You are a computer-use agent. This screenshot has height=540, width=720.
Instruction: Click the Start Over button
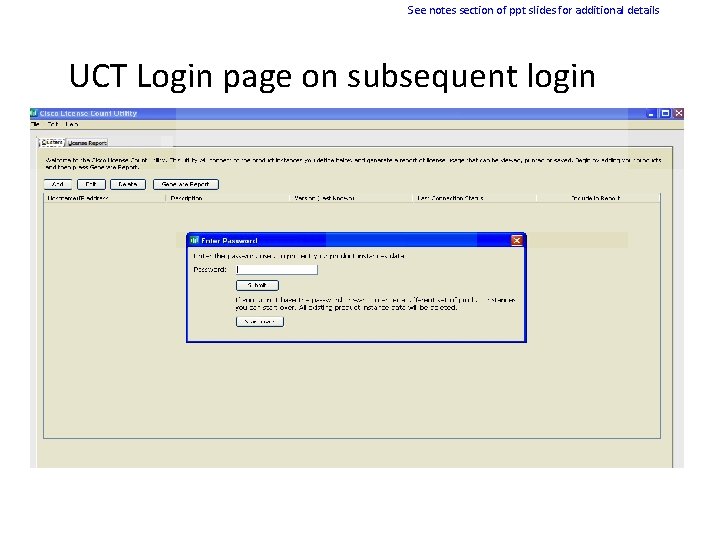pos(259,321)
